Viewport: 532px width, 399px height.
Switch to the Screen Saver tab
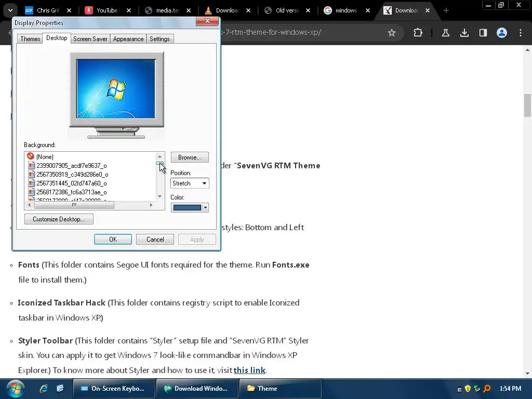pyautogui.click(x=90, y=38)
